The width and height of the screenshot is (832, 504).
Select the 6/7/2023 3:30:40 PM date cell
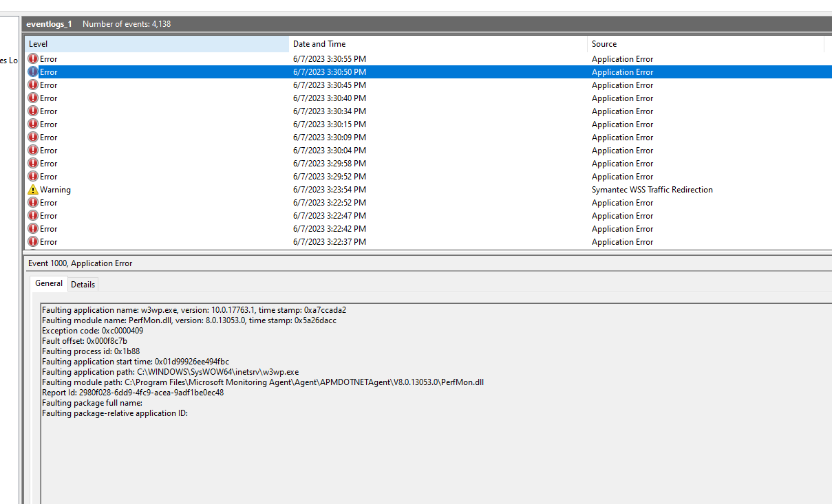[x=330, y=98]
